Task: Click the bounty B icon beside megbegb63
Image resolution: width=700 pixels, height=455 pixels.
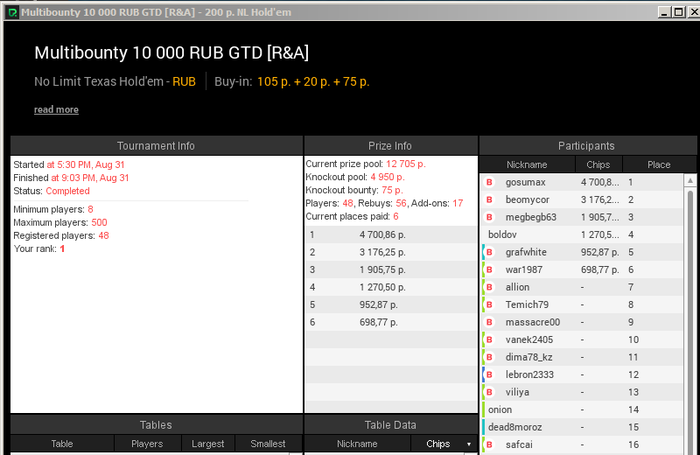Action: point(489,217)
